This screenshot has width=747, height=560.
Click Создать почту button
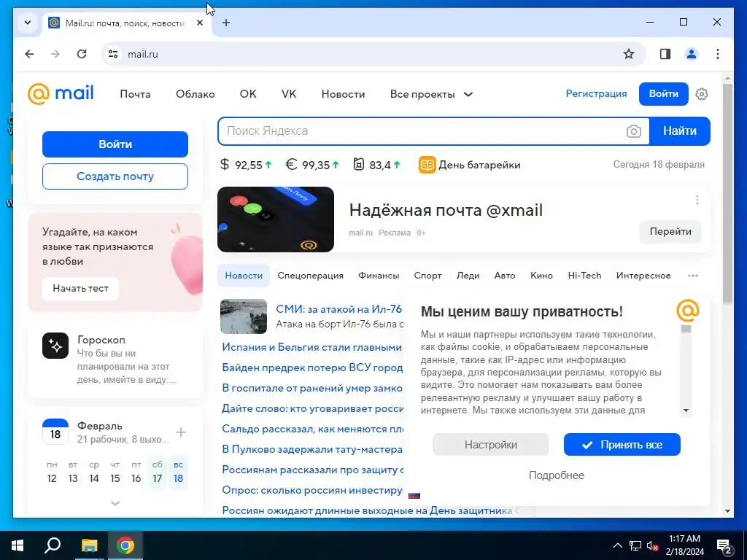tap(115, 176)
